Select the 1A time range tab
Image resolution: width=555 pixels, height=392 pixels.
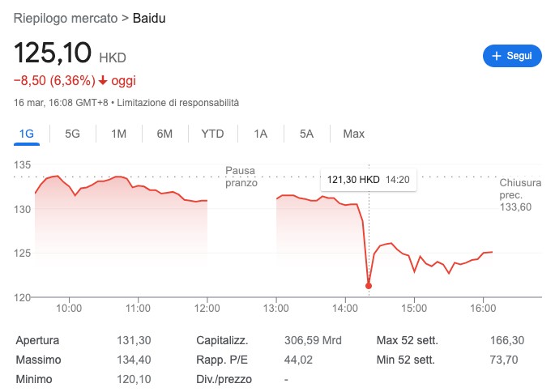[261, 134]
